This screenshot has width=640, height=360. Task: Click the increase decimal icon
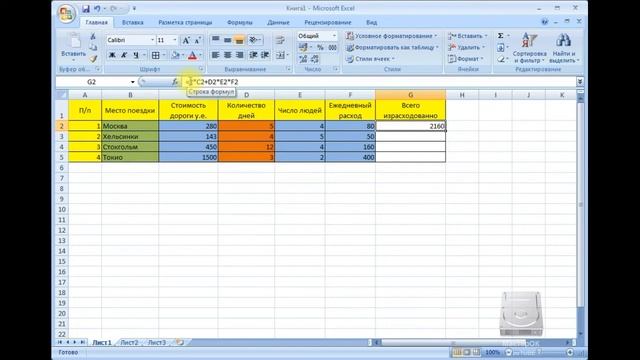coord(303,59)
